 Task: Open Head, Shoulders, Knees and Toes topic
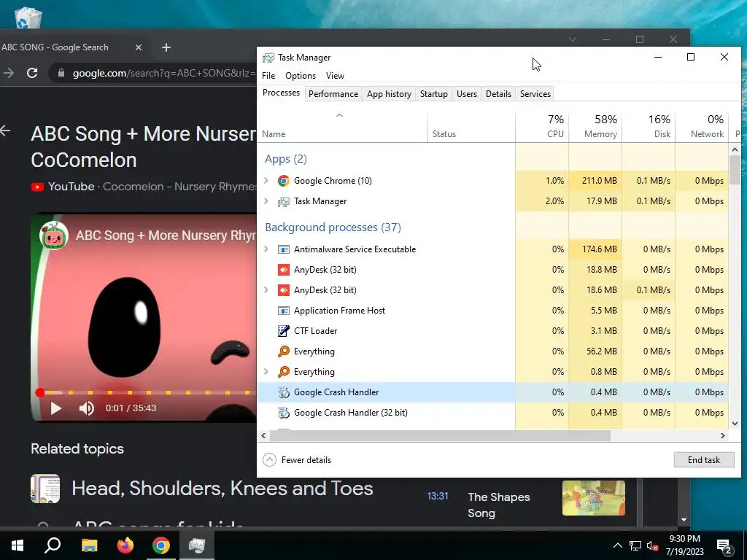[x=222, y=489]
